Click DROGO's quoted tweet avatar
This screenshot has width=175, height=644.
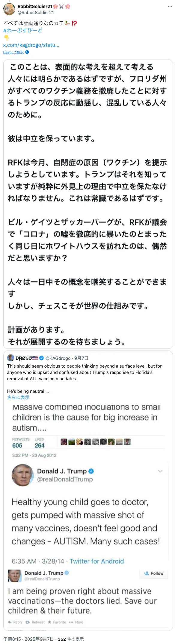pos(11,358)
